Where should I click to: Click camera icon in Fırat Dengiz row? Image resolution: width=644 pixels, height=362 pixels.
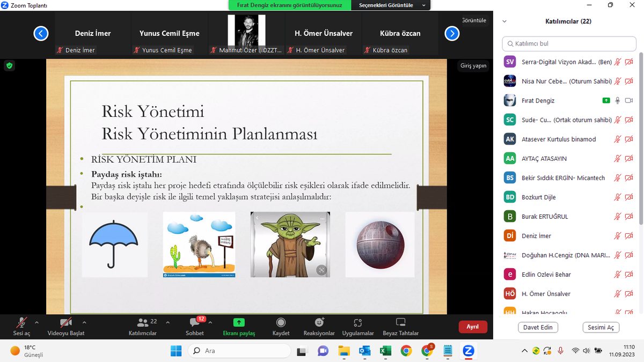[630, 101]
